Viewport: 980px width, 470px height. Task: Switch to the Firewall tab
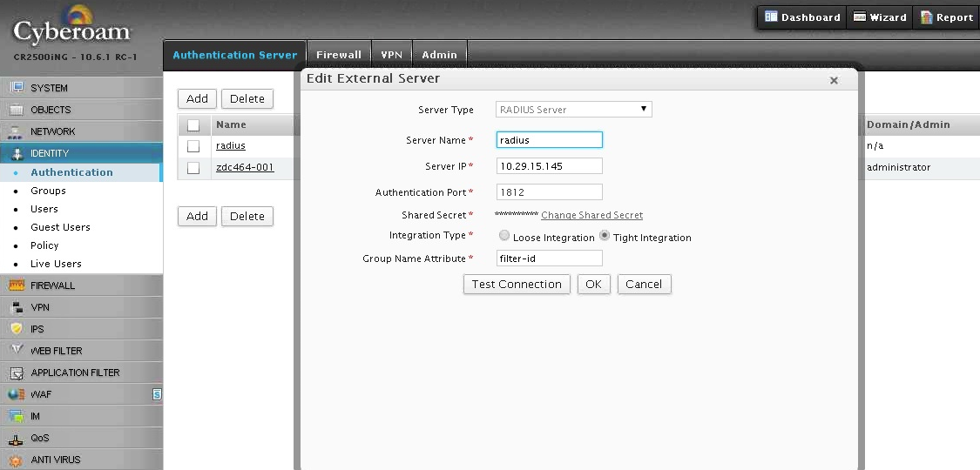click(338, 55)
